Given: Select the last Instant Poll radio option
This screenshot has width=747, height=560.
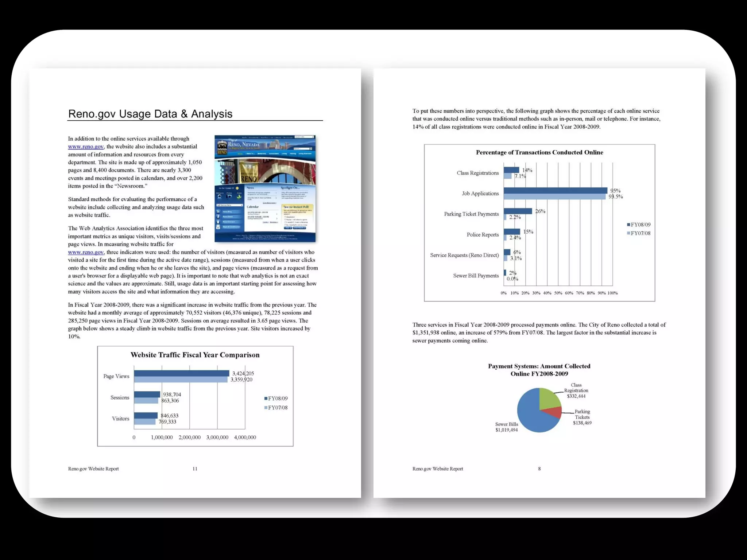Looking at the screenshot, I should 285,225.
